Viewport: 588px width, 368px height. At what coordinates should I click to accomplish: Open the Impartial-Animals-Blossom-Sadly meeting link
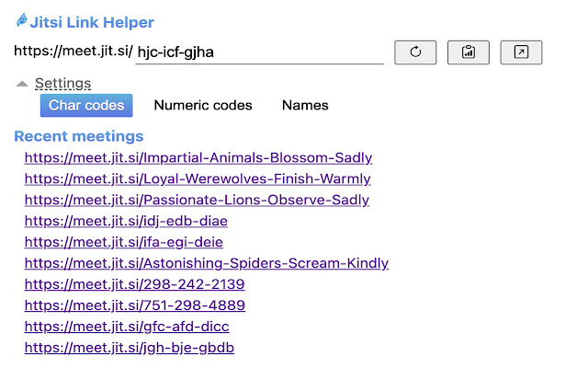(x=198, y=157)
